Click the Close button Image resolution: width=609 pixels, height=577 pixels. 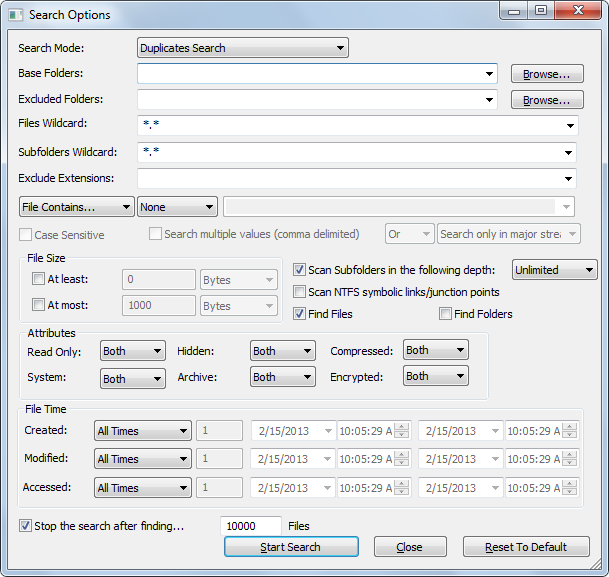[410, 547]
